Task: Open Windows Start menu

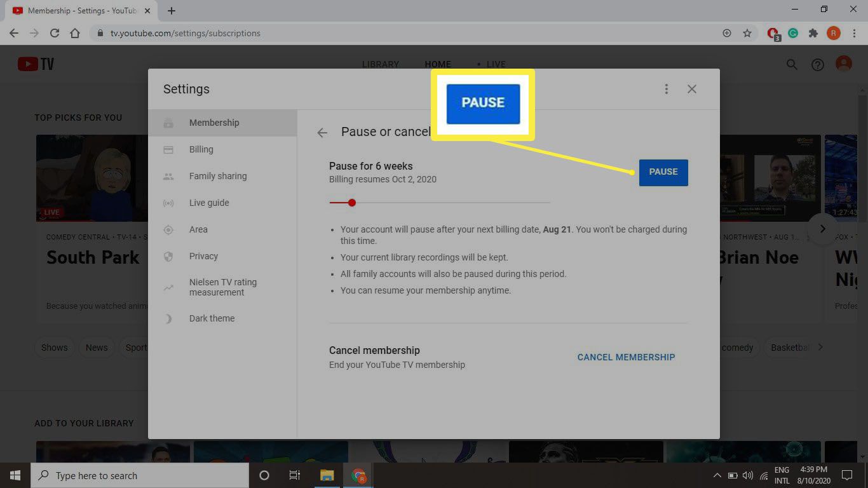Action: coord(15,475)
